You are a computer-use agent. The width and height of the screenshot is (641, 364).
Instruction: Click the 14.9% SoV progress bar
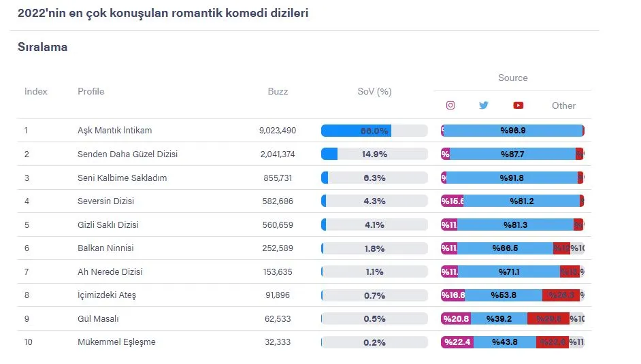coord(374,154)
